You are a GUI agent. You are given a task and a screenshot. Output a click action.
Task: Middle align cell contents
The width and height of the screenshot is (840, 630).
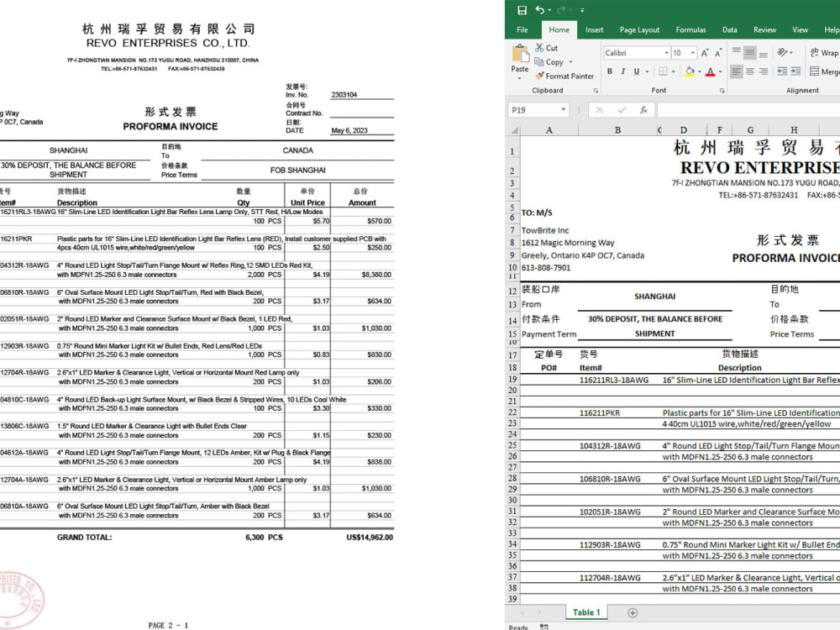(x=750, y=52)
